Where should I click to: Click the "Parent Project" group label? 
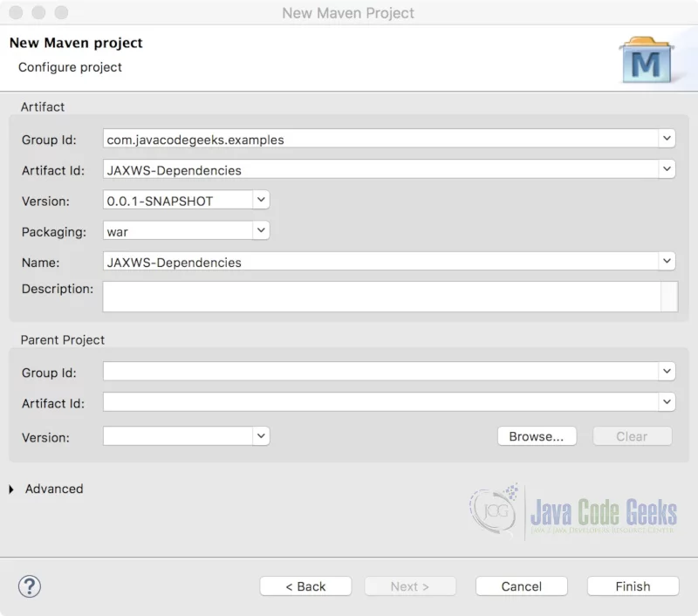(x=62, y=340)
